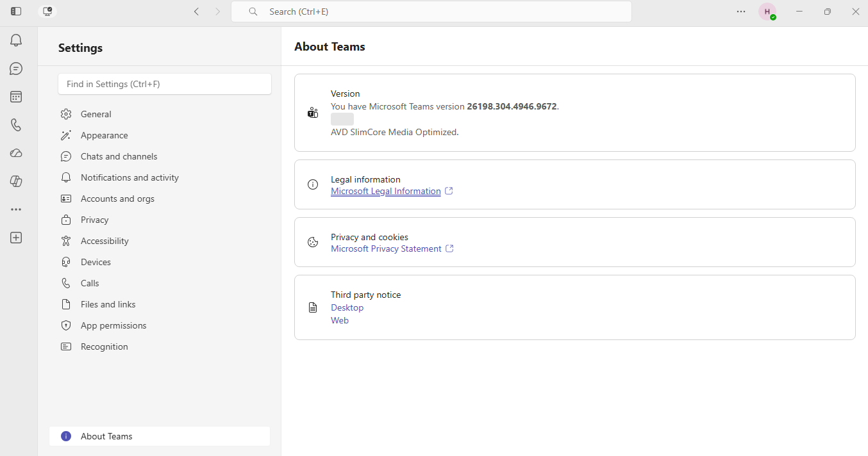Open Calls settings section

pyautogui.click(x=160, y=283)
